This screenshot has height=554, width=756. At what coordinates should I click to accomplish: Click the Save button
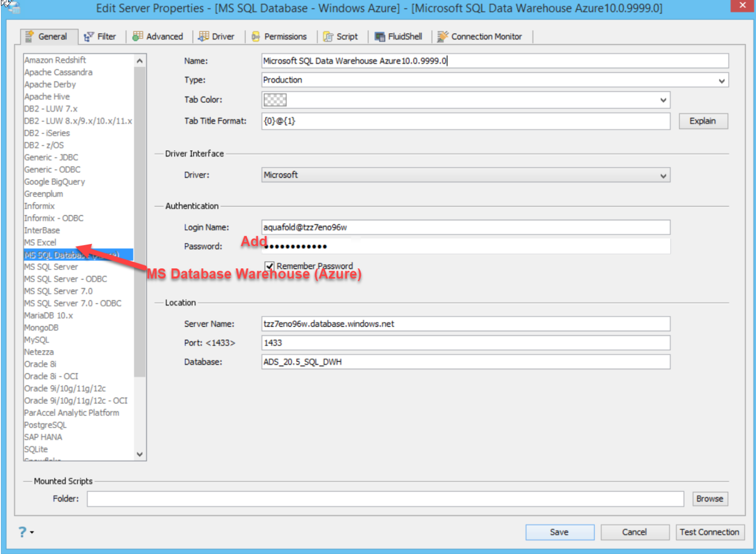click(560, 532)
